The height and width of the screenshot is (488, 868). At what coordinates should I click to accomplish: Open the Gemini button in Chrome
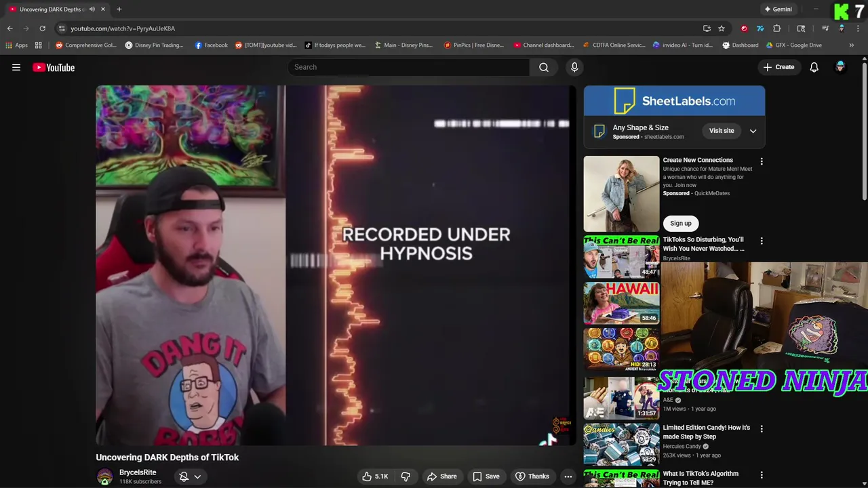tap(777, 9)
